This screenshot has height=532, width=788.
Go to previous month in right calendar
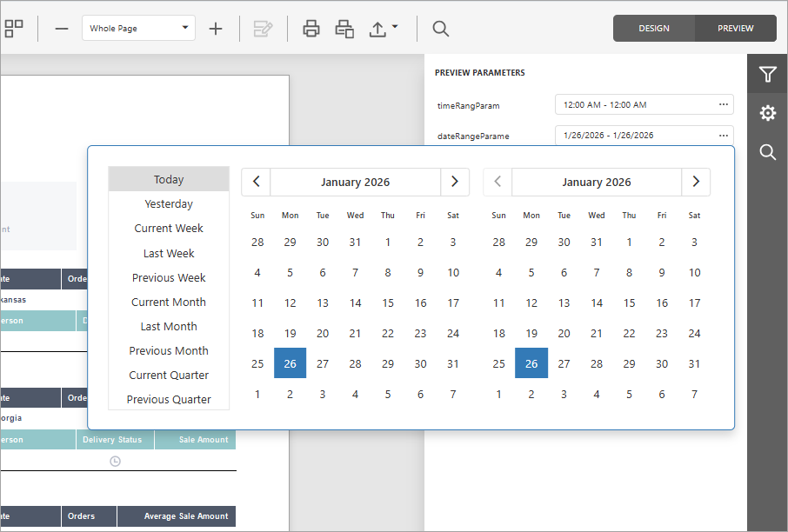click(x=498, y=182)
